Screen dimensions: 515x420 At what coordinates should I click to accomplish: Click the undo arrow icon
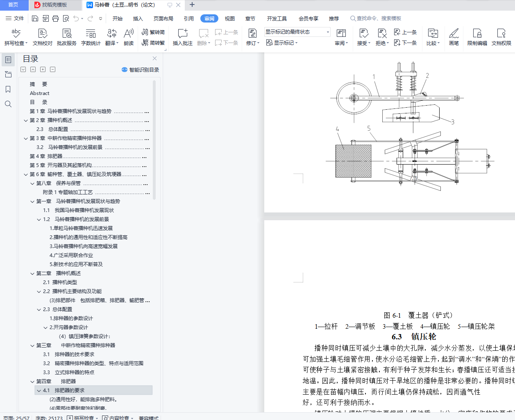pos(76,18)
